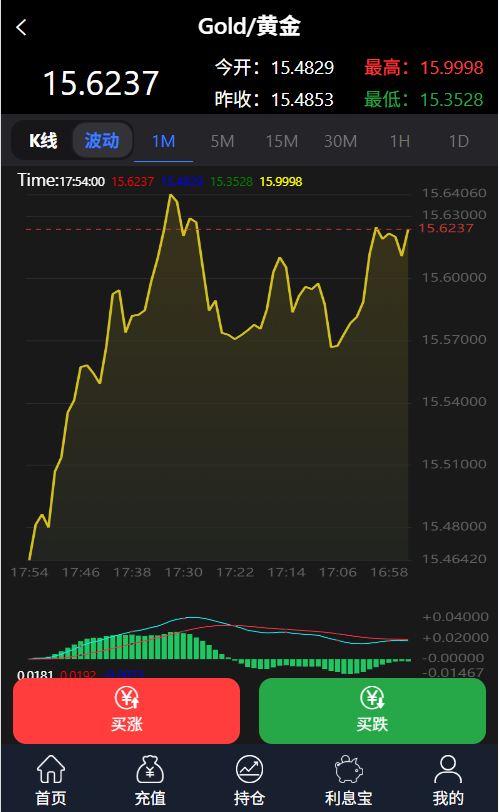This screenshot has height=812, width=500.
Task: Click the green 买跌 buy-down button
Action: (372, 710)
